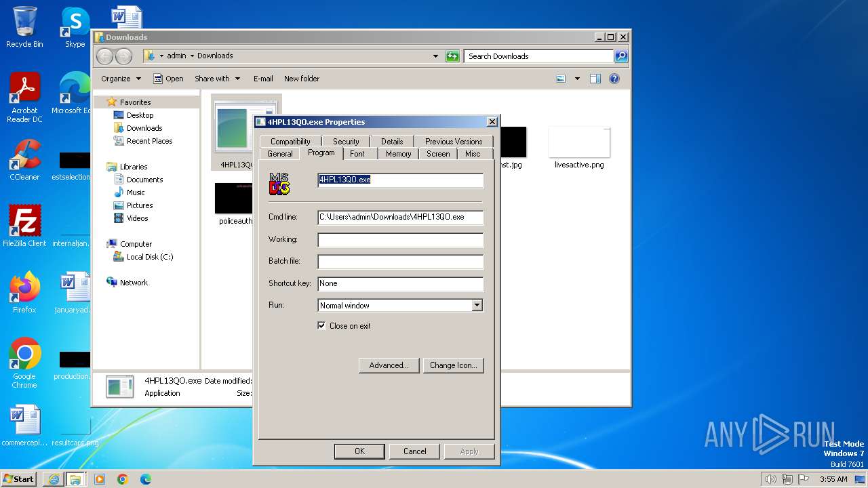Click the Explorer back navigation button
The image size is (868, 488).
pos(104,56)
